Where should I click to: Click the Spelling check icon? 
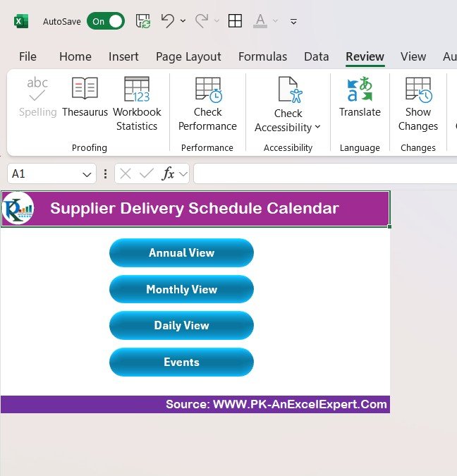37,97
